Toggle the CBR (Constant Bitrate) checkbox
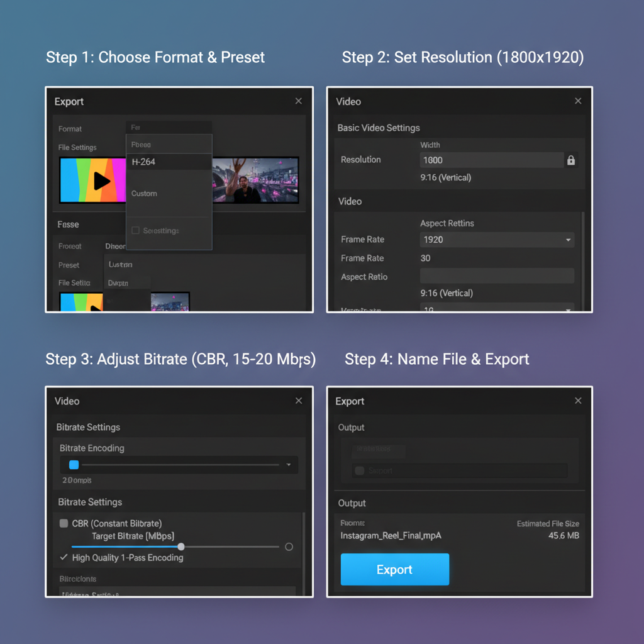 pos(64,523)
